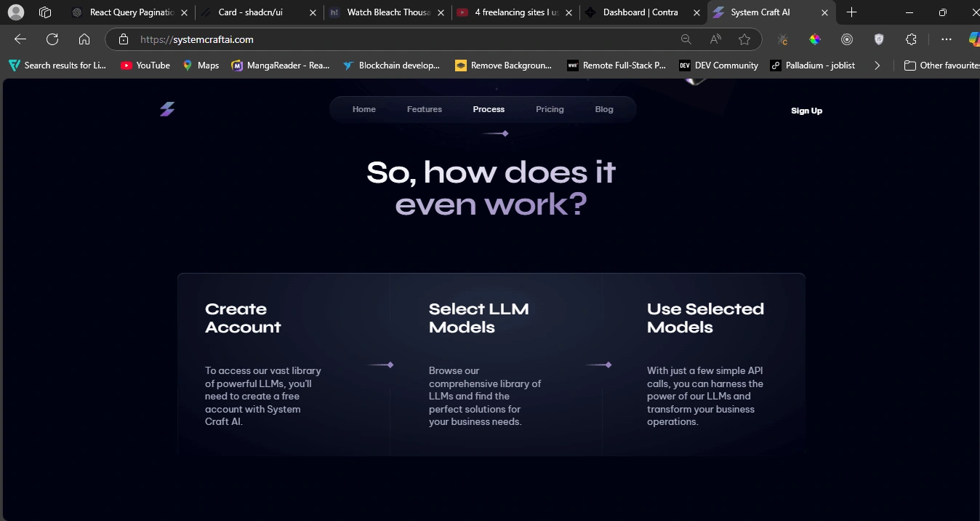Open the Extensions puzzle icon
980x521 pixels.
(911, 39)
